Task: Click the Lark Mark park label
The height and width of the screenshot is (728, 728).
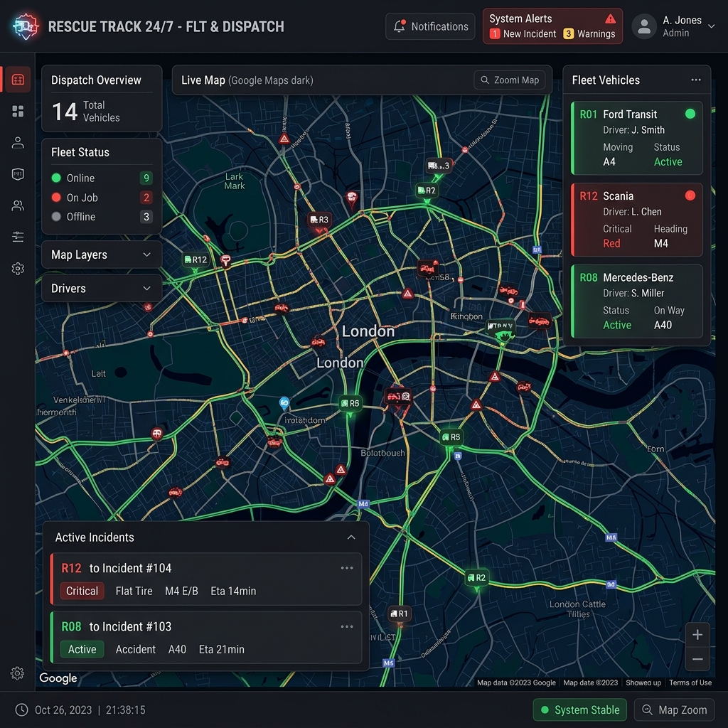Action: coord(235,181)
